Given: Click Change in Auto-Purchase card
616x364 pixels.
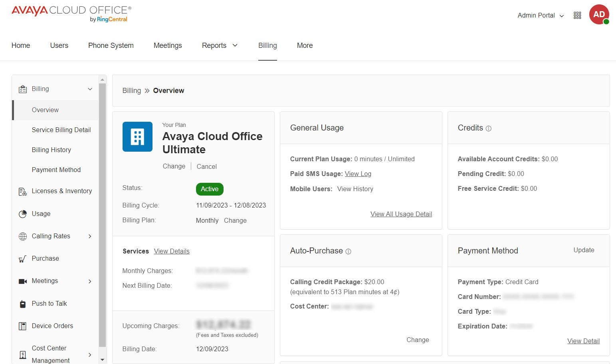Looking at the screenshot, I should coord(418,340).
